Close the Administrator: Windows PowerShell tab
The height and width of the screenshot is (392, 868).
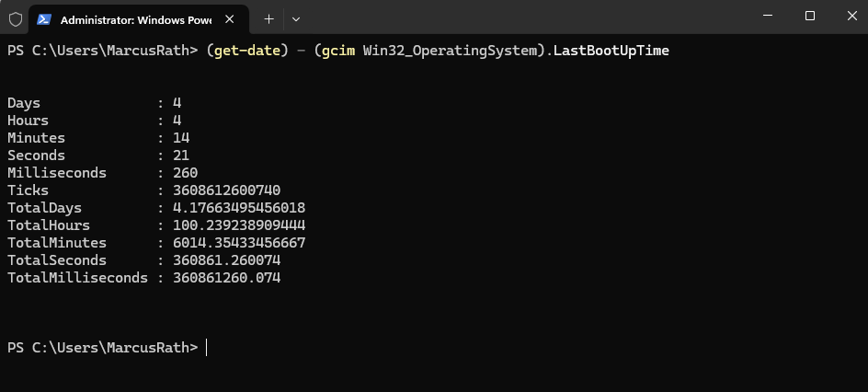point(230,19)
